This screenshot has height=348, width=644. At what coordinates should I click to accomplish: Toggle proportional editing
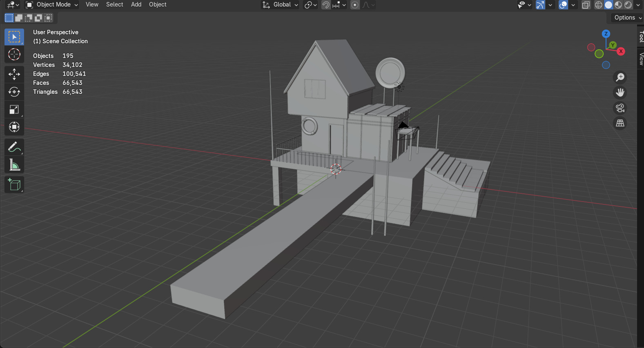tap(355, 5)
